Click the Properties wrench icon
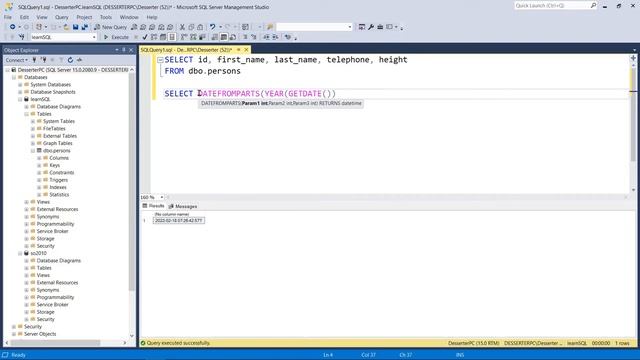Screen dimensions: 640x360 pyautogui.click(x=371, y=27)
